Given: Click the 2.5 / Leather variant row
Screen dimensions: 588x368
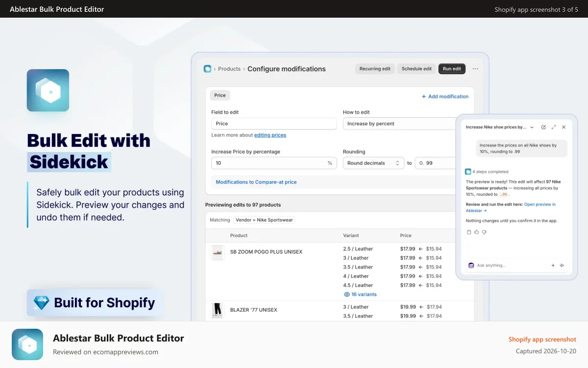Looking at the screenshot, I should click(x=358, y=249).
